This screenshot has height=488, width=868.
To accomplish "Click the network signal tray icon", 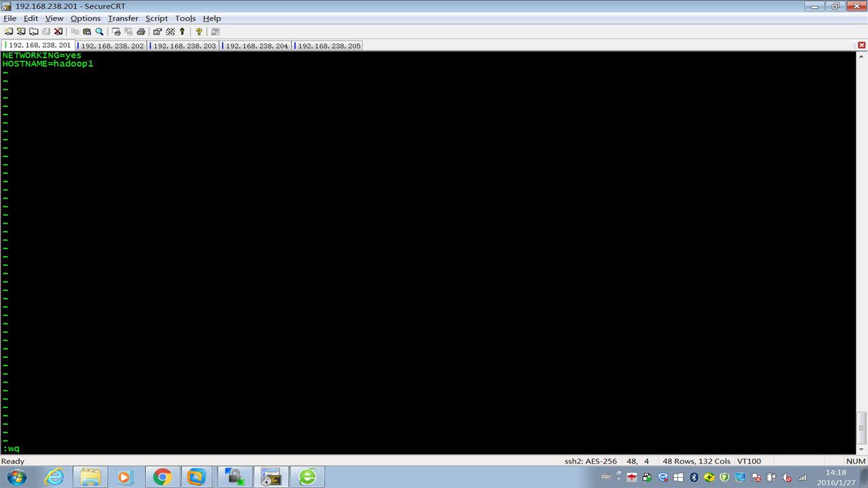I will [x=802, y=477].
